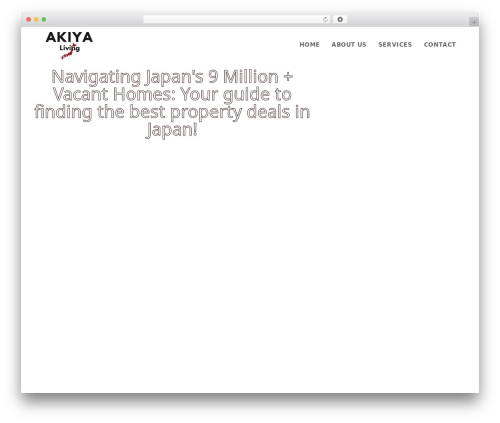Click the Akiya Living logo
The width and height of the screenshot is (500, 423).
pos(69,45)
